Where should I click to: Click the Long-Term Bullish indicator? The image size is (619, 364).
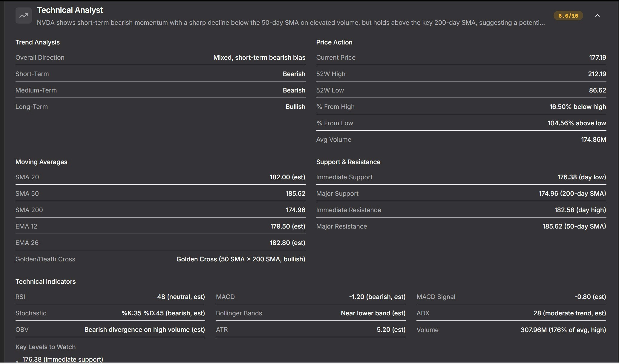click(x=295, y=107)
